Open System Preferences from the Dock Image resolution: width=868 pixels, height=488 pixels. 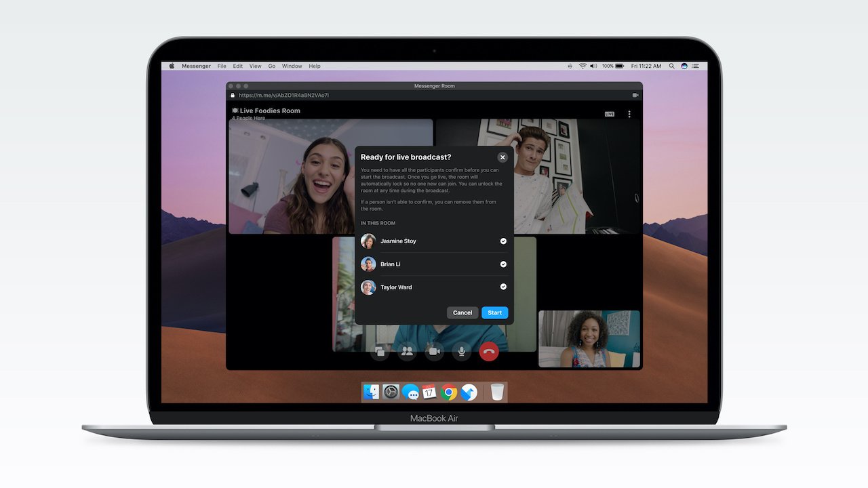(x=391, y=392)
